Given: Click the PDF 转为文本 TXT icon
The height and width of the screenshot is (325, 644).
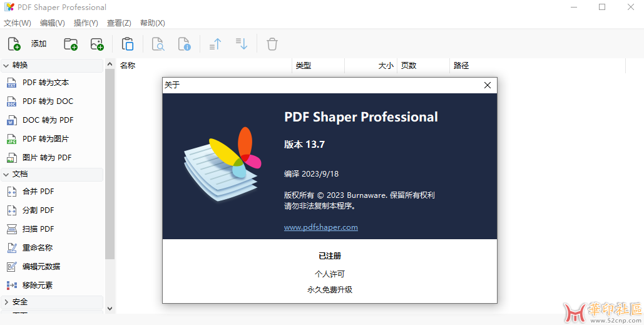Looking at the screenshot, I should [11, 83].
